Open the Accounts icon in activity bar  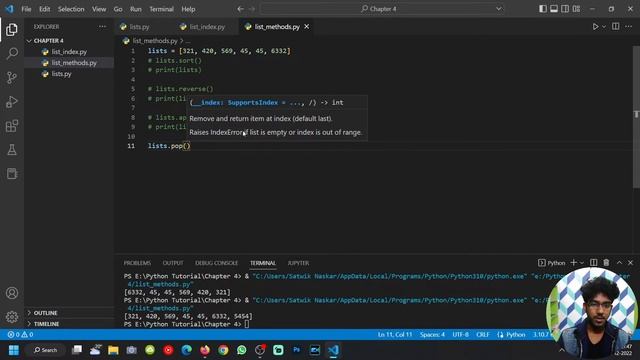coord(12,293)
